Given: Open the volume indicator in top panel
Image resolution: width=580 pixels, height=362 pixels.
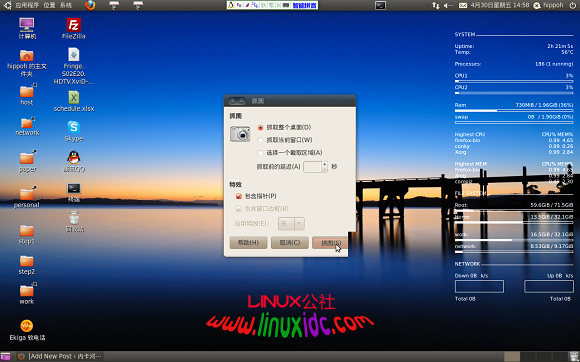Looking at the screenshot, I should pyautogui.click(x=448, y=5).
